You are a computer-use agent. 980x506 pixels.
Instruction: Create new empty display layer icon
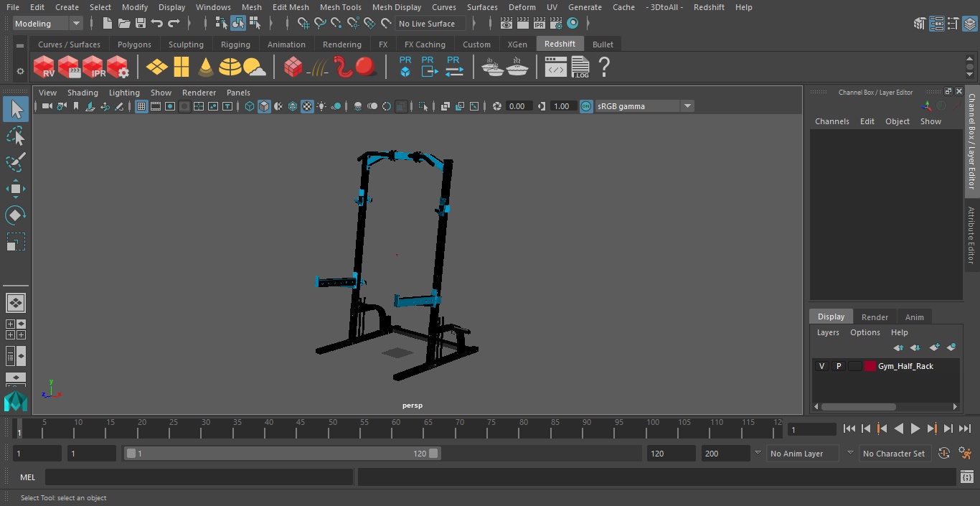(x=934, y=347)
